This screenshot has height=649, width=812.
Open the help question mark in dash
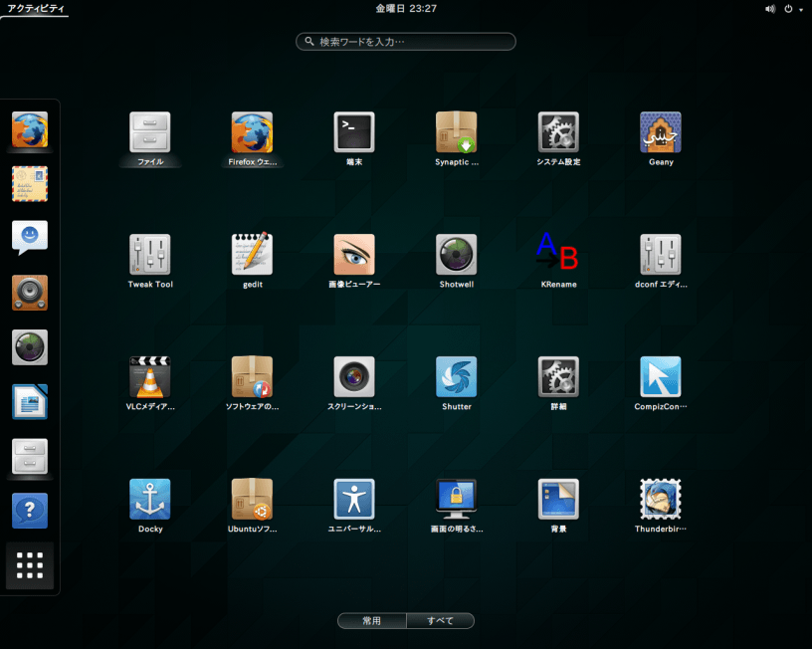30,512
